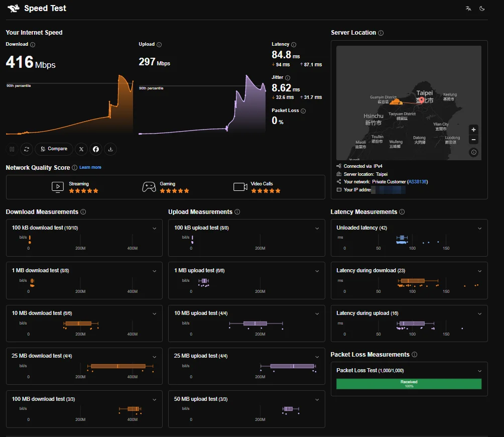
Task: Pause the speed test measurement
Action: click(12, 149)
